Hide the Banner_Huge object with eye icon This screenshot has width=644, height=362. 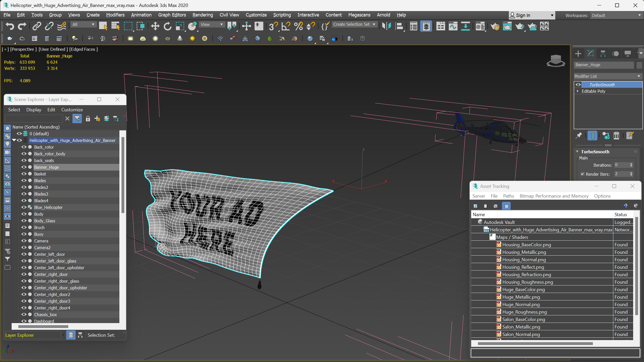[24, 167]
